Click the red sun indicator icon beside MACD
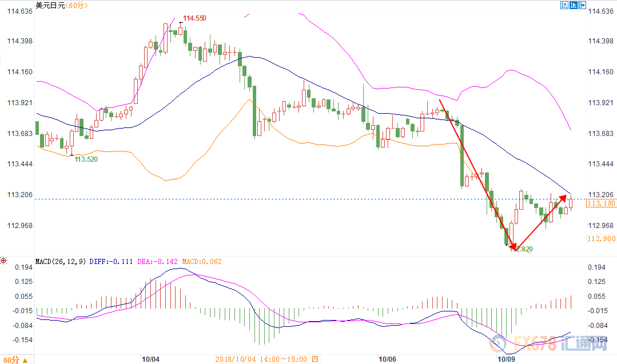Screen dimensions: 617x364 (x=3, y=262)
